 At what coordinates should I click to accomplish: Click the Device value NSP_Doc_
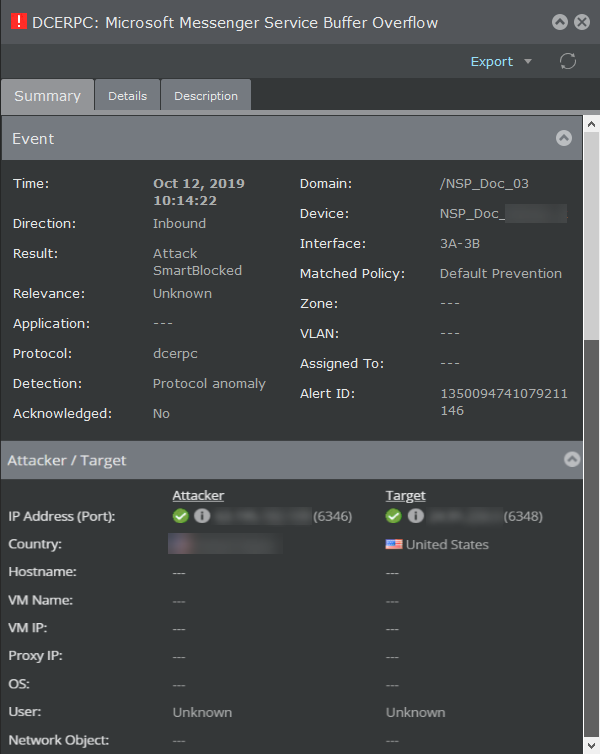[x=472, y=214]
